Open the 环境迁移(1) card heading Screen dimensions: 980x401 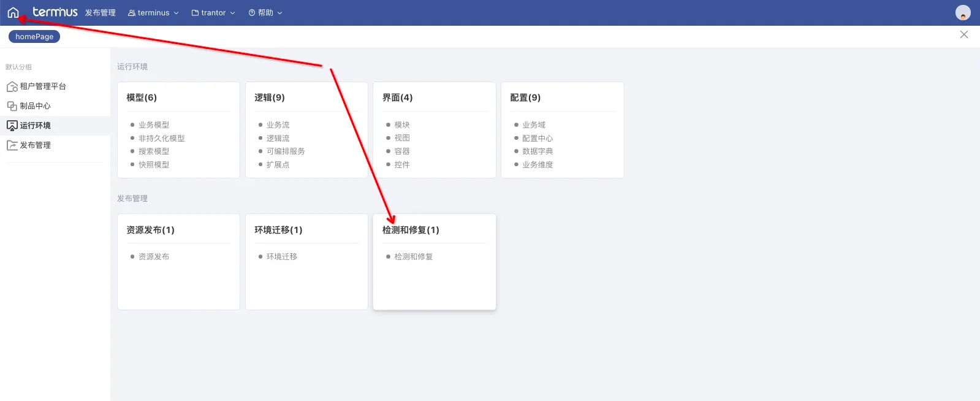pos(279,230)
